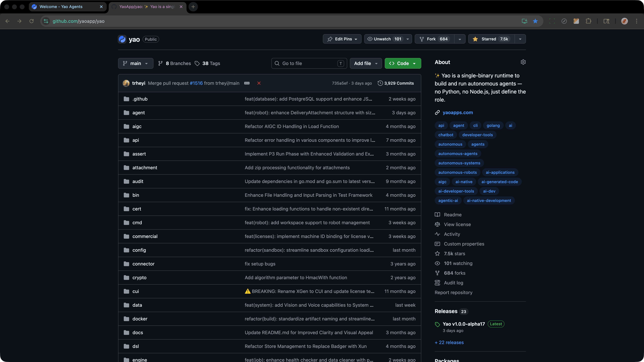The height and width of the screenshot is (362, 644).
Task: Open the main branch selector dropdown
Action: [x=136, y=64]
